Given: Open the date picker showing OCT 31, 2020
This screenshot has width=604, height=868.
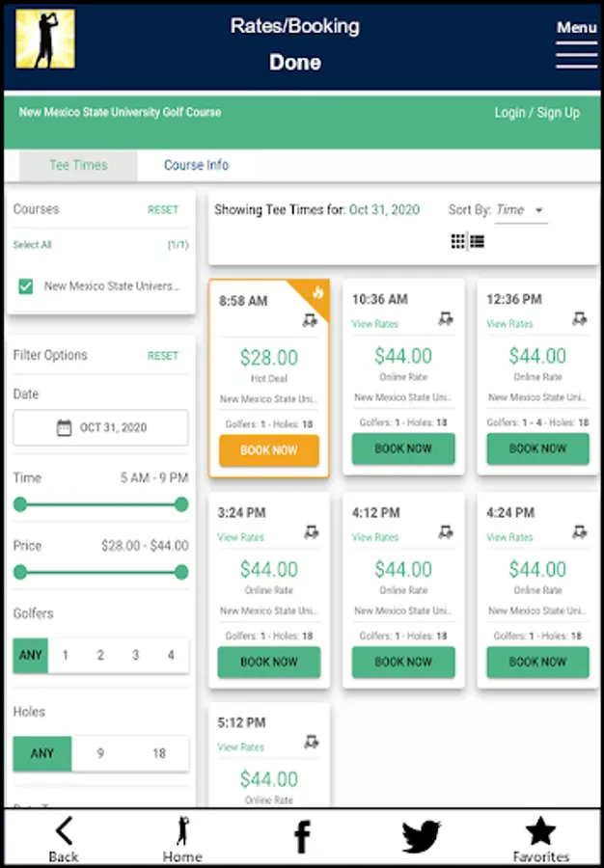Looking at the screenshot, I should tap(100, 427).
